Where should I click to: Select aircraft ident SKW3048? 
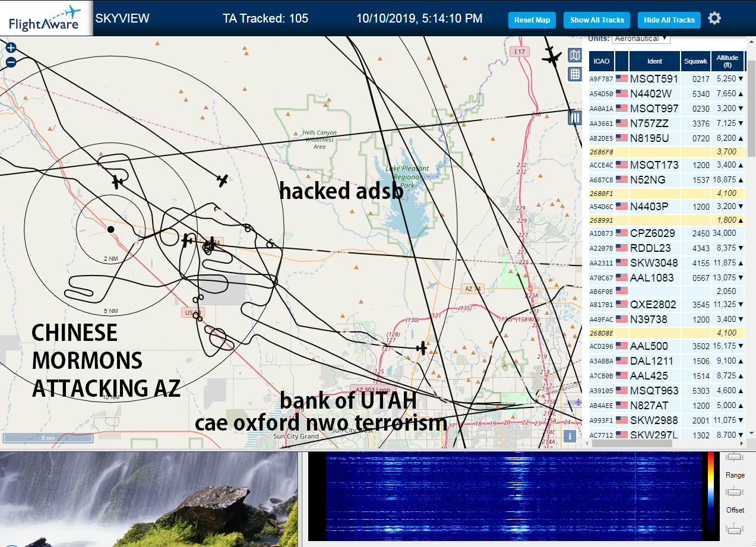[x=654, y=263]
